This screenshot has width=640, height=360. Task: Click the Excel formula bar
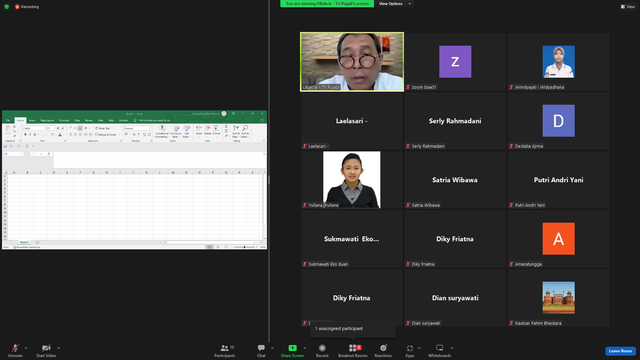[159, 160]
